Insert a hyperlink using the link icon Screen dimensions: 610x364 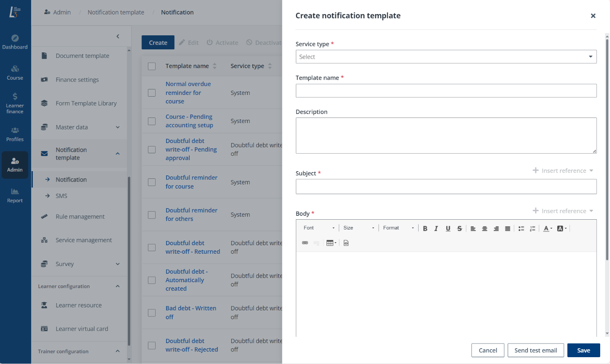click(x=305, y=243)
